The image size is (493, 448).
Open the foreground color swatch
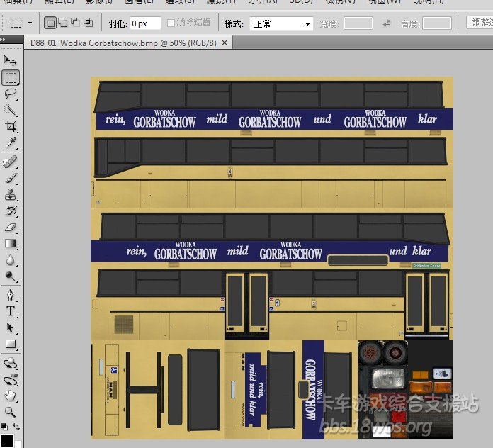(x=6, y=440)
